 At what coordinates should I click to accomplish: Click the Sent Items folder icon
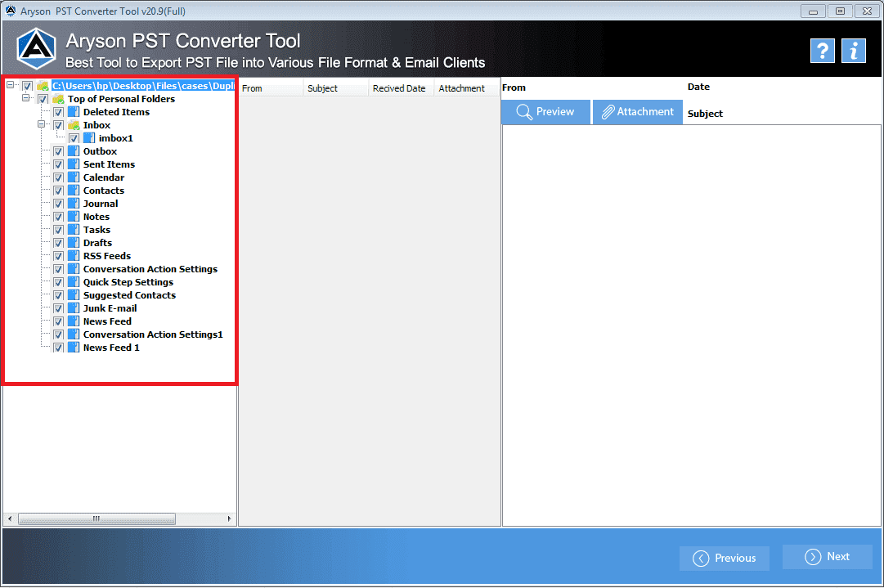pos(74,164)
